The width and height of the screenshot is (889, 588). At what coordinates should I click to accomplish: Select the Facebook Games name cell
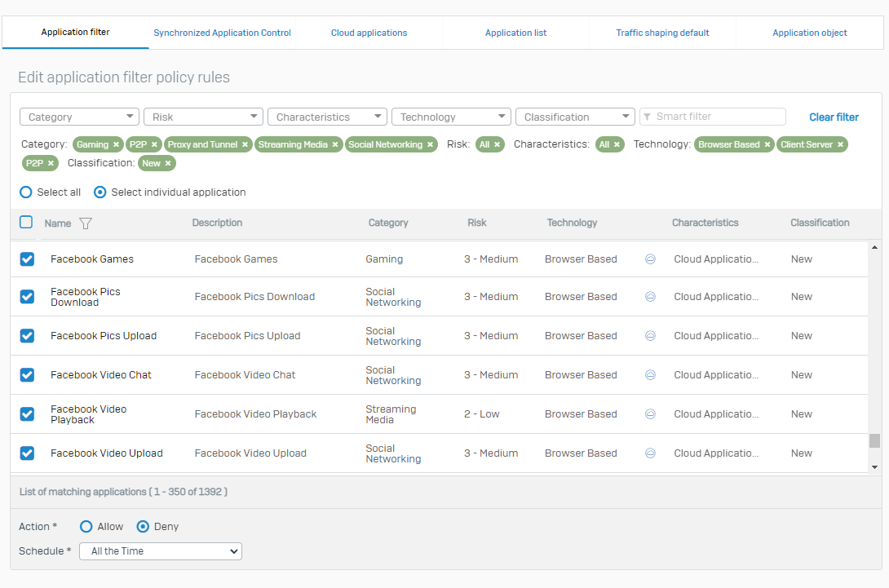pos(92,259)
